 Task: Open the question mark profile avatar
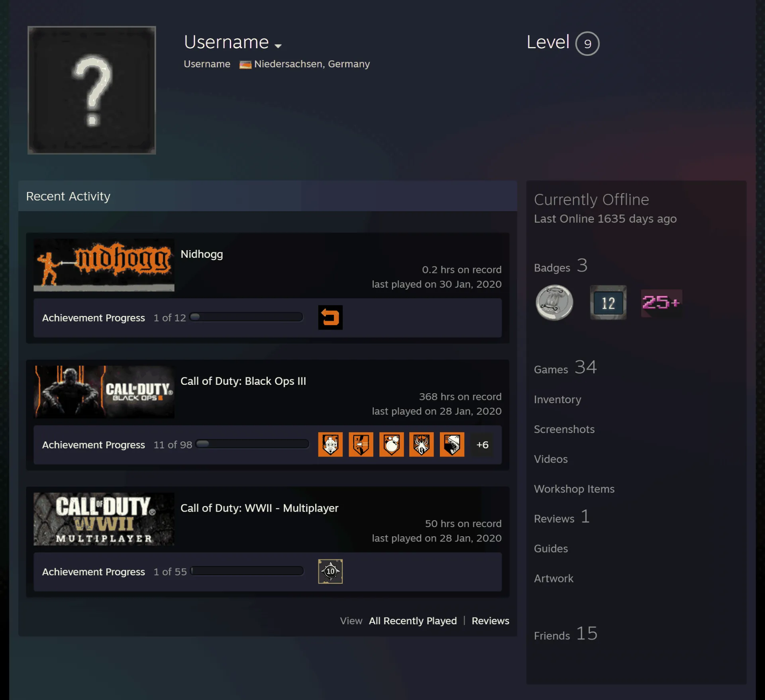[92, 90]
